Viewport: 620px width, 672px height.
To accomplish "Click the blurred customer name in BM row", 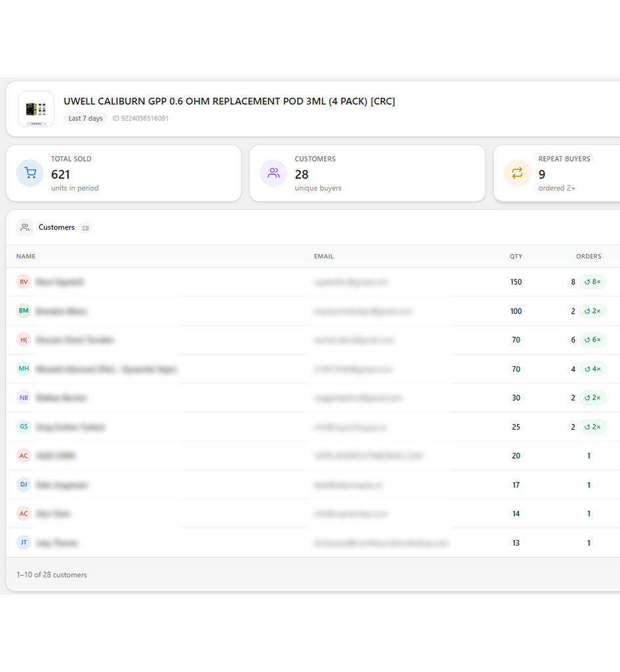I will point(61,311).
